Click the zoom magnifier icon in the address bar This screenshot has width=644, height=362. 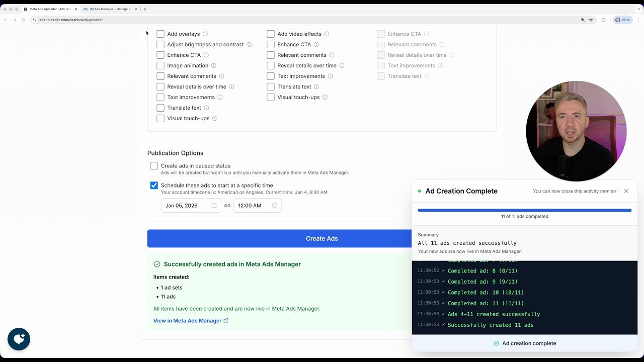pos(583,20)
